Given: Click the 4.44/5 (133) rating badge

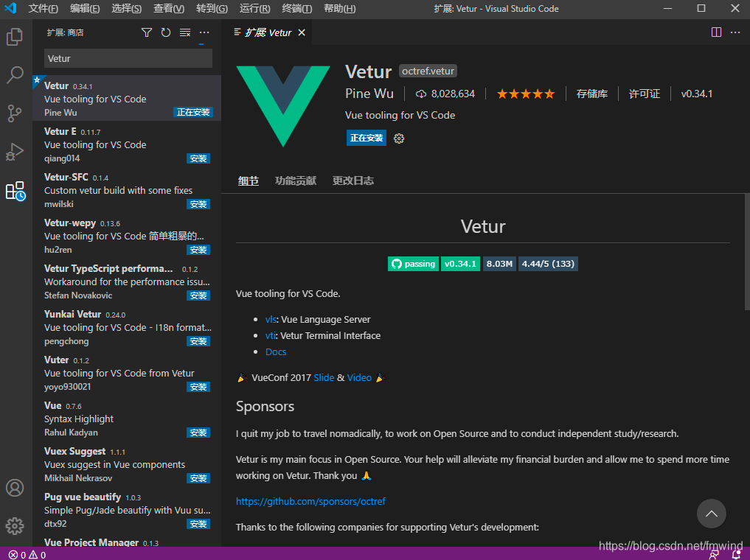Looking at the screenshot, I should [548, 264].
